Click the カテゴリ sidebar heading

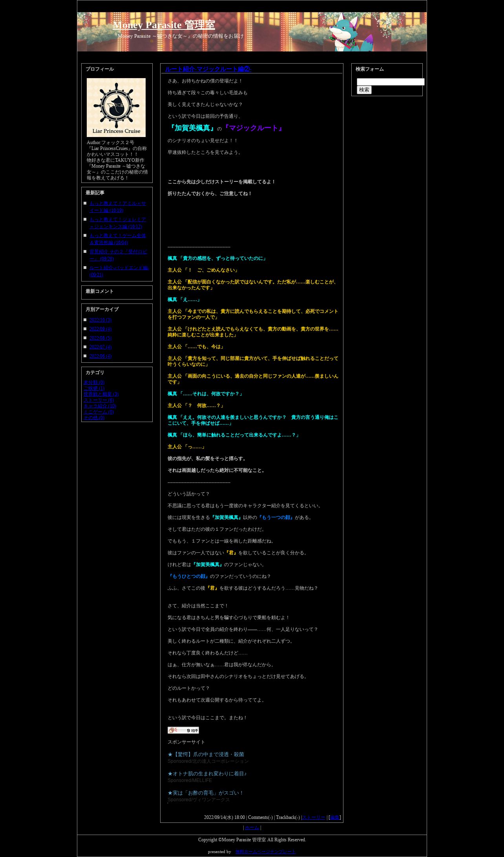pyautogui.click(x=95, y=373)
